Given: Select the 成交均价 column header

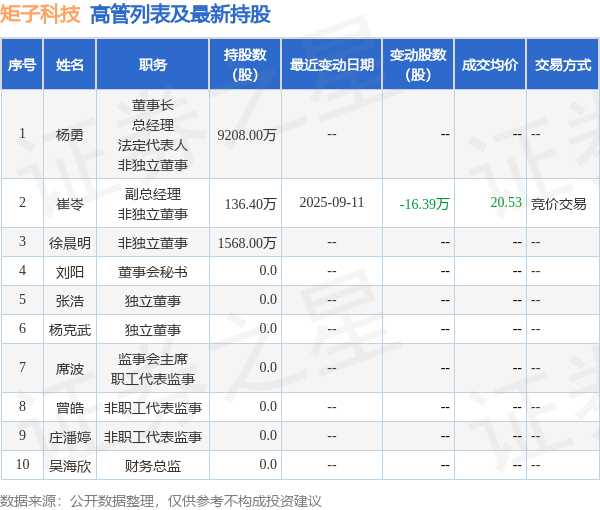Looking at the screenshot, I should coord(490,65).
